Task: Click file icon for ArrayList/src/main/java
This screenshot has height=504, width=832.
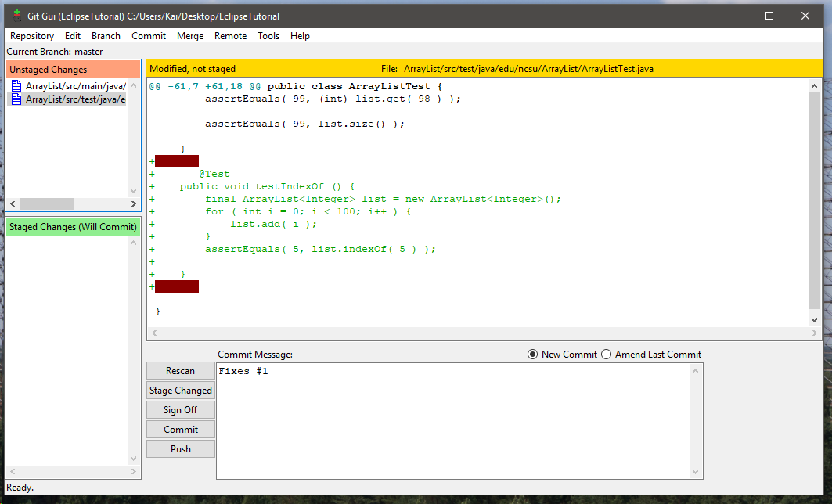Action: (x=16, y=86)
